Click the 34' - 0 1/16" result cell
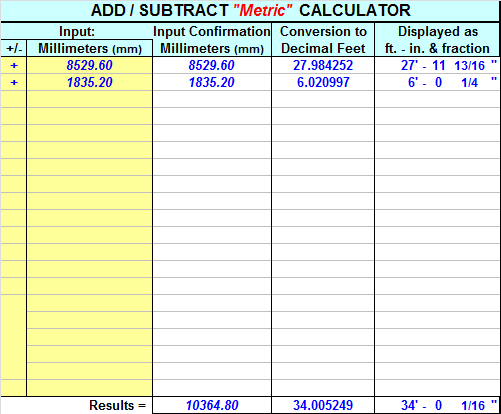 click(x=437, y=405)
